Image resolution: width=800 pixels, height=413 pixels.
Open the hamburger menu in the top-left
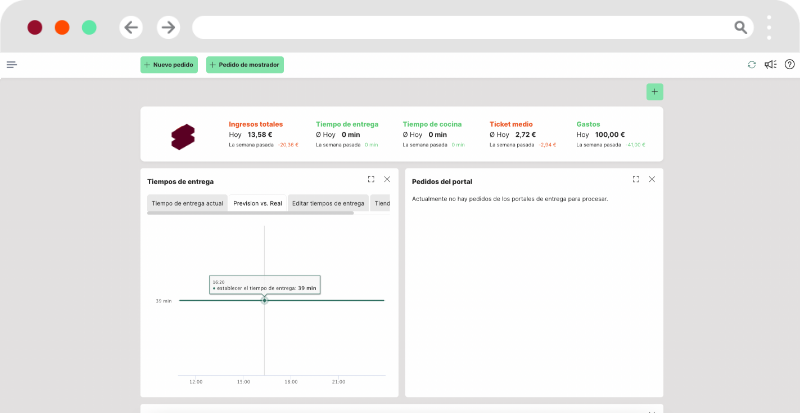[x=12, y=64]
